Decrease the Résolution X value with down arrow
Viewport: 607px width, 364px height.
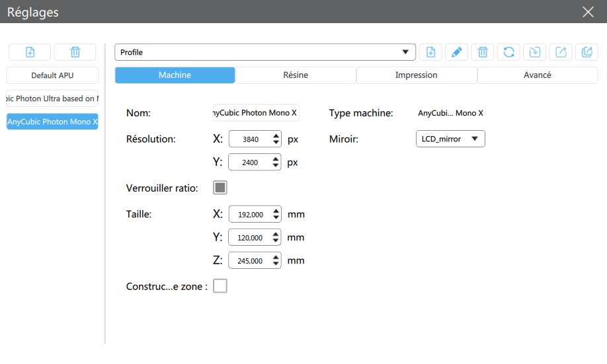click(276, 143)
